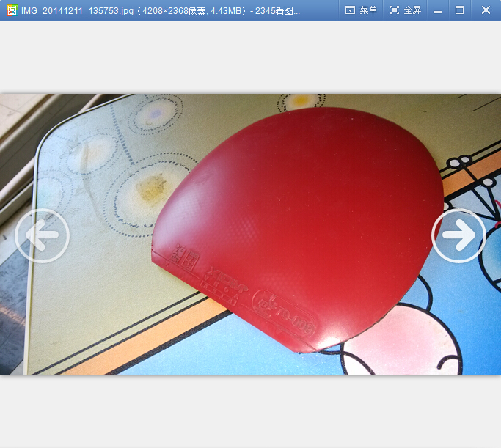Minimize the image viewer window
The height and width of the screenshot is (448, 501).
pos(437,11)
